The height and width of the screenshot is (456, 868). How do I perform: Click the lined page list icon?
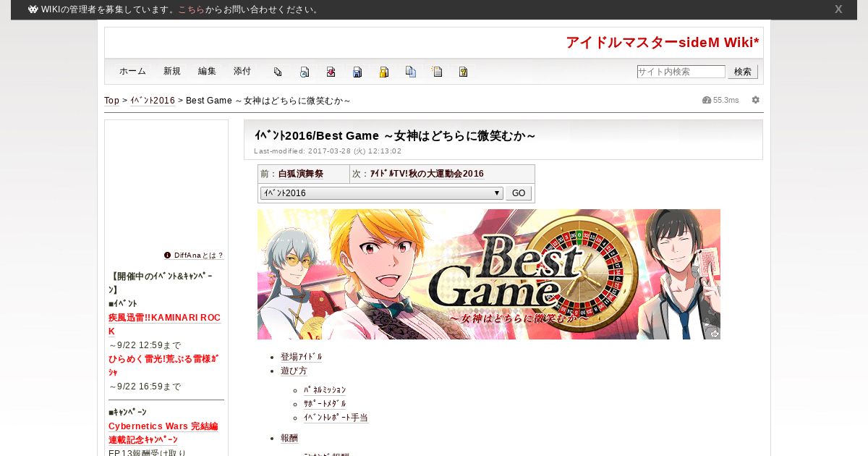437,72
